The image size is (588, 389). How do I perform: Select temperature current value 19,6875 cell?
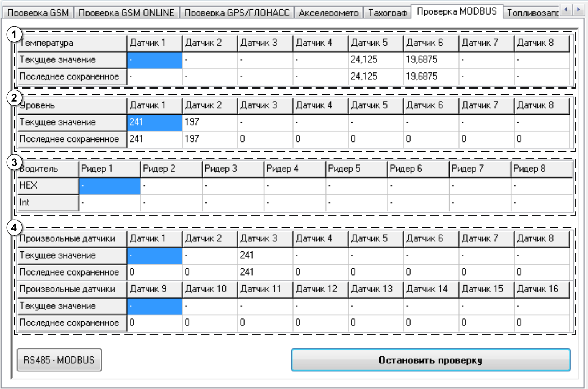(x=431, y=60)
